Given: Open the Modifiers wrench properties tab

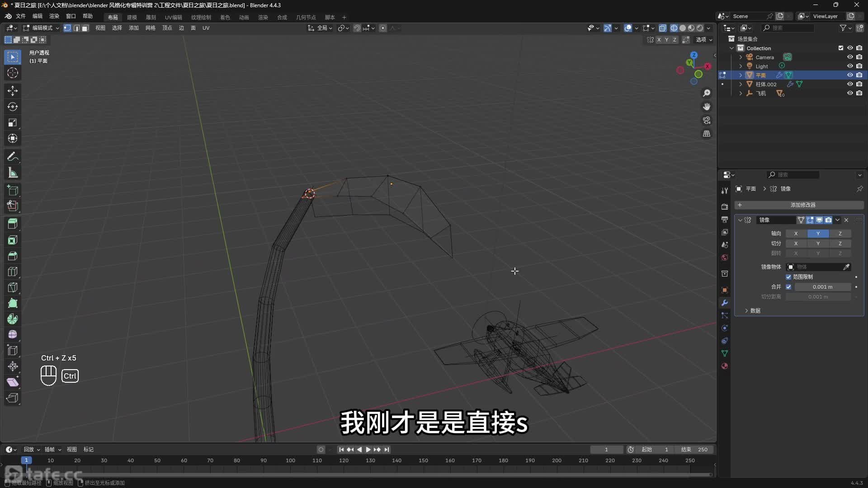Looking at the screenshot, I should [725, 303].
